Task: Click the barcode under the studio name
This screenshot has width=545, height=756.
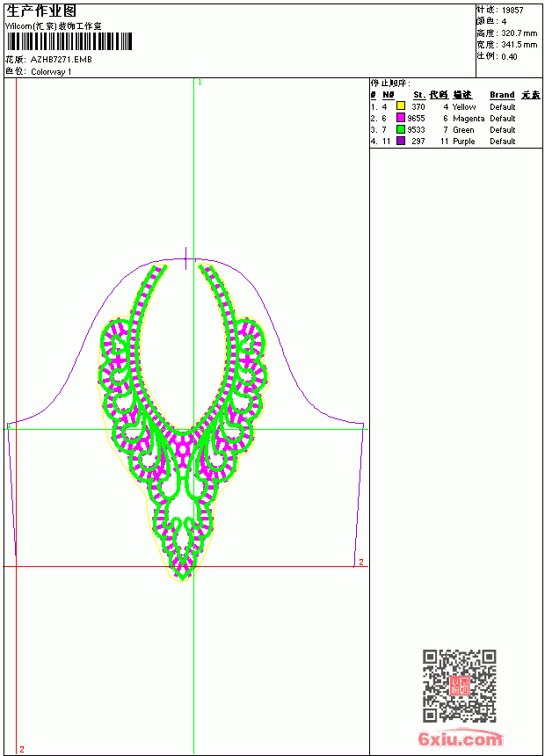Action: coord(69,41)
